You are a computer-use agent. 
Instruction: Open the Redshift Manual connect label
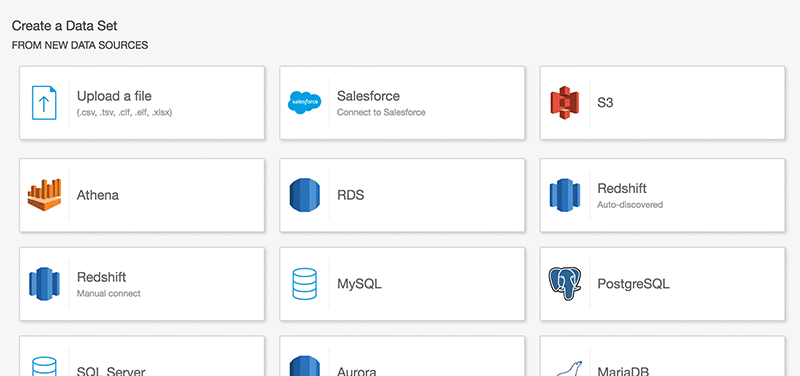(109, 284)
